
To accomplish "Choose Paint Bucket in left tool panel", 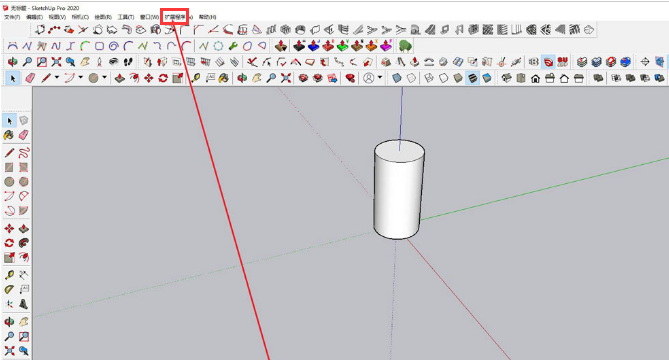I will (9, 135).
